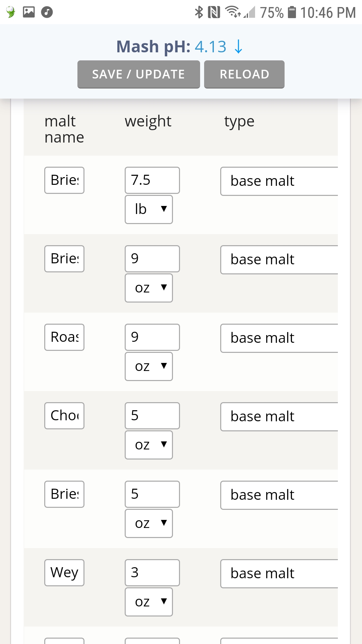Open the lb unit dropdown for first malt

149,210
